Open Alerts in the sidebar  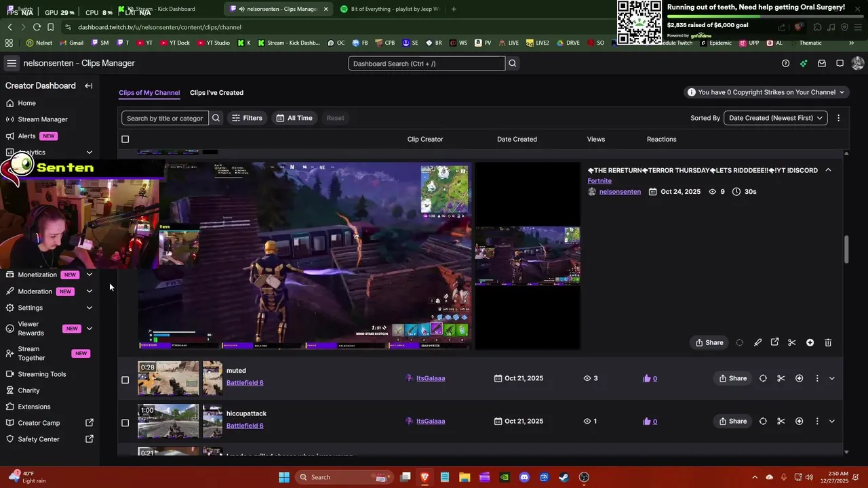(x=26, y=136)
